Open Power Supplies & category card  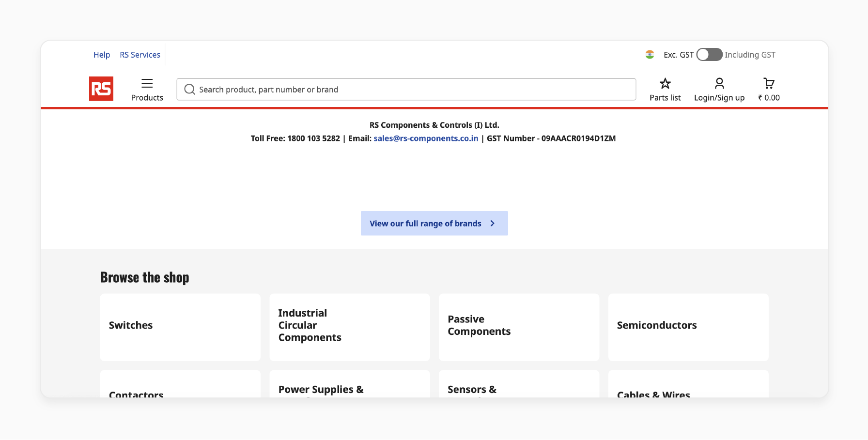350,384
